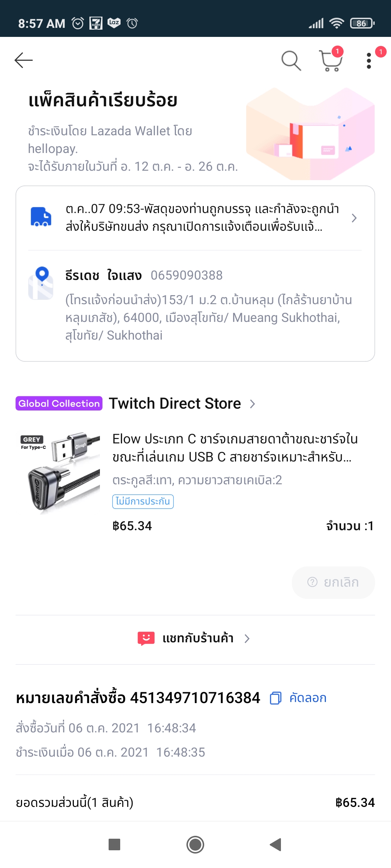The image size is (391, 868).
Task: Tap the ไม่มีการประกัน warranty tag
Action: tap(143, 502)
